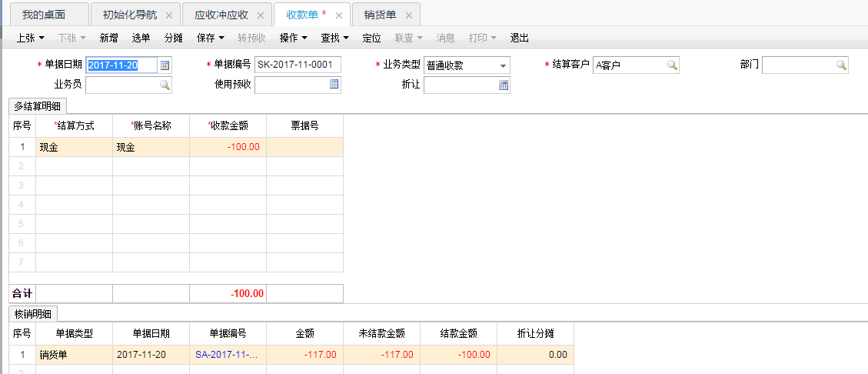Search 结算客户 with magnifier icon
The image size is (868, 374).
coord(671,65)
